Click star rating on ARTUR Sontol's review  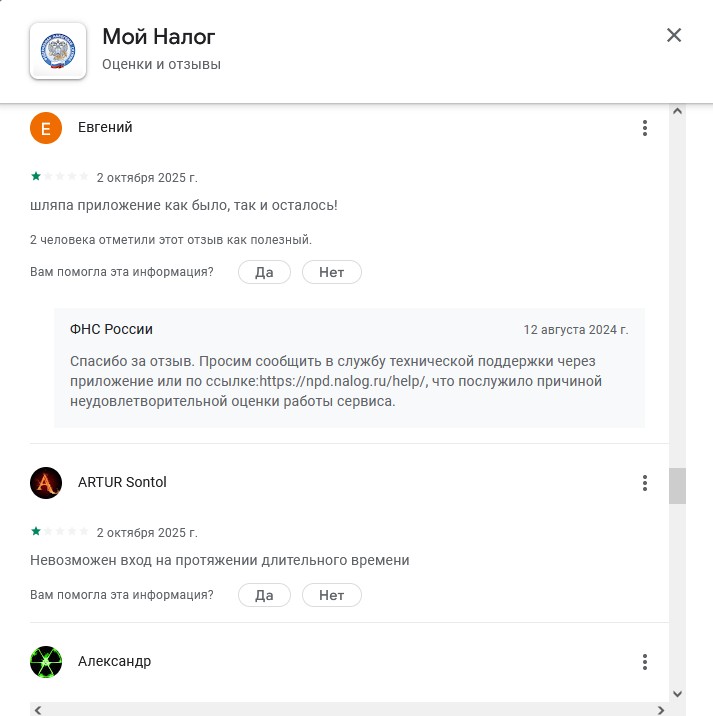pos(60,532)
